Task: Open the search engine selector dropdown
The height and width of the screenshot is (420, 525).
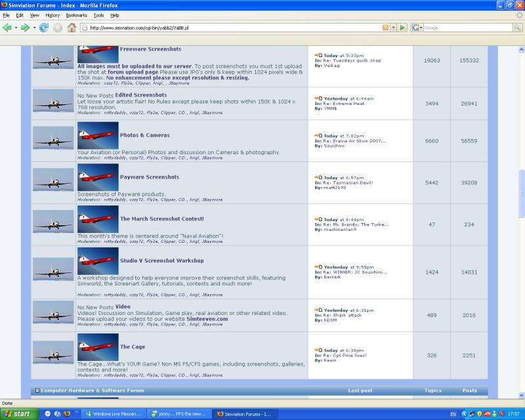Action: [x=420, y=28]
